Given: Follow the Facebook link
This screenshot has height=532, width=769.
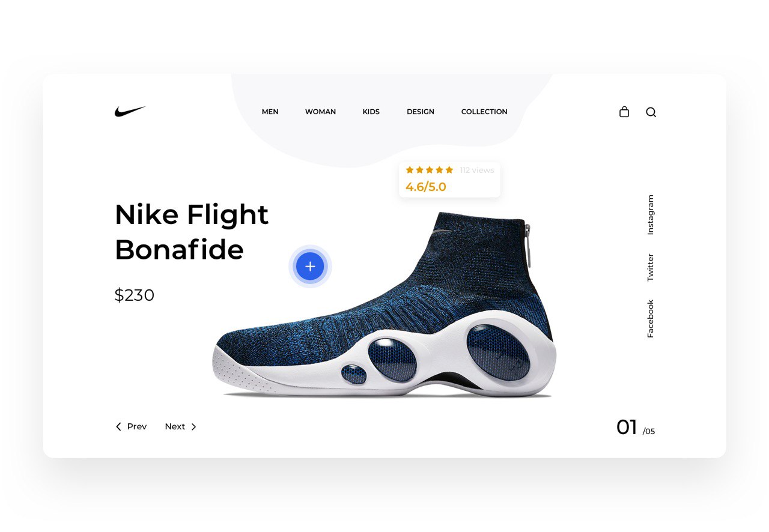Looking at the screenshot, I should (650, 319).
